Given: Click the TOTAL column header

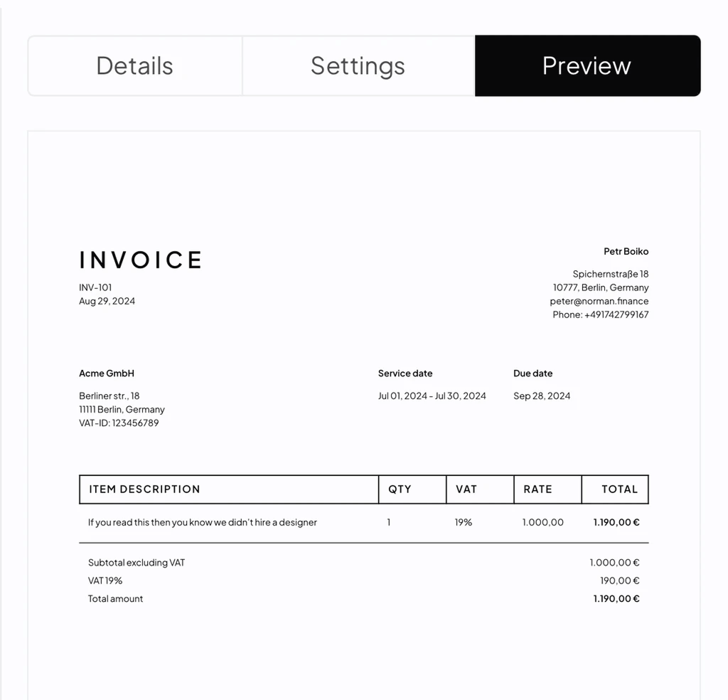Looking at the screenshot, I should pos(619,489).
